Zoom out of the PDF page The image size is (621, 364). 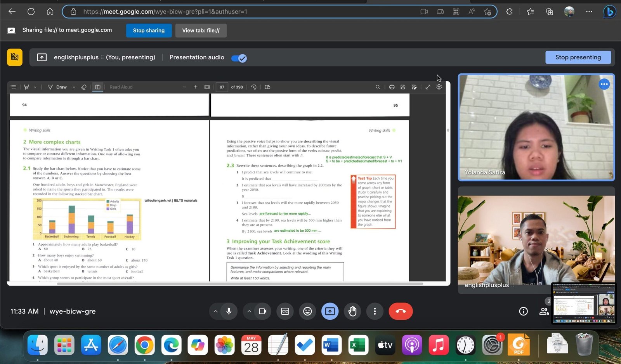tap(185, 87)
